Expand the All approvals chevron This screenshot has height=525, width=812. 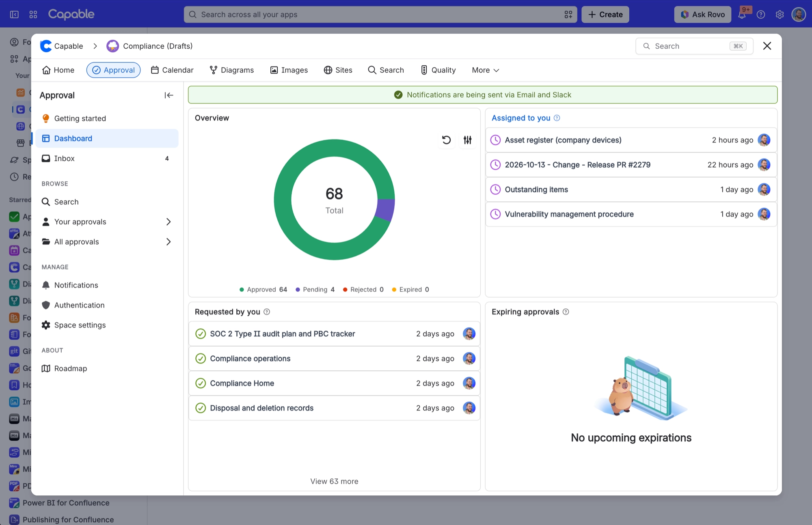point(168,242)
